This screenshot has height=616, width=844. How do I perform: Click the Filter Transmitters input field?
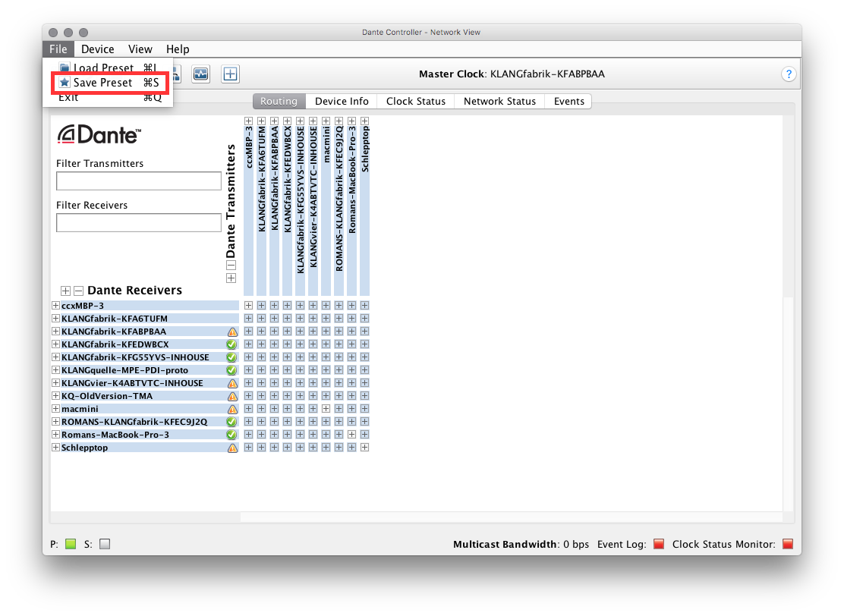click(x=139, y=181)
